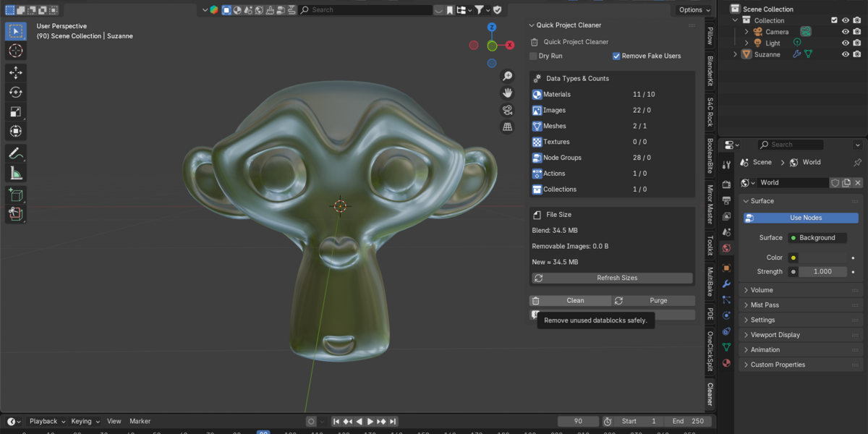Open the World properties tab icon
The width and height of the screenshot is (868, 434).
[x=726, y=248]
